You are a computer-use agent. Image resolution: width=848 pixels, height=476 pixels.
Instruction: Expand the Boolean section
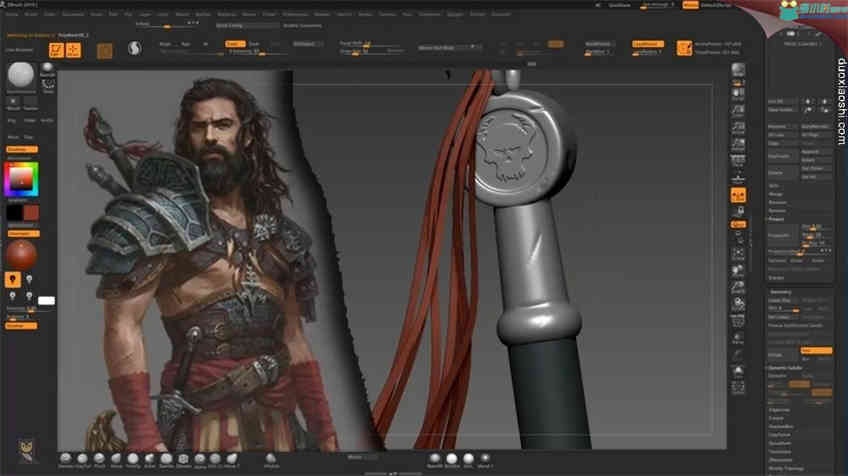tap(777, 202)
